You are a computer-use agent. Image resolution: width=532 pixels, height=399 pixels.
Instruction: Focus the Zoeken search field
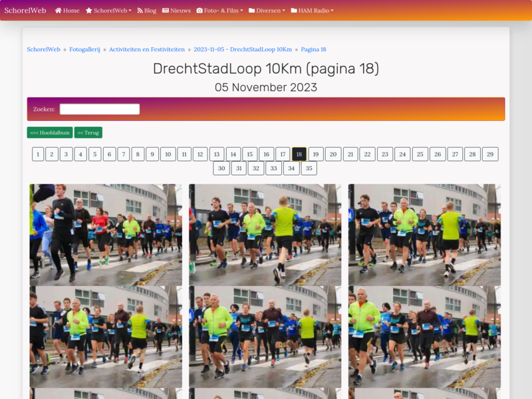[x=100, y=109]
